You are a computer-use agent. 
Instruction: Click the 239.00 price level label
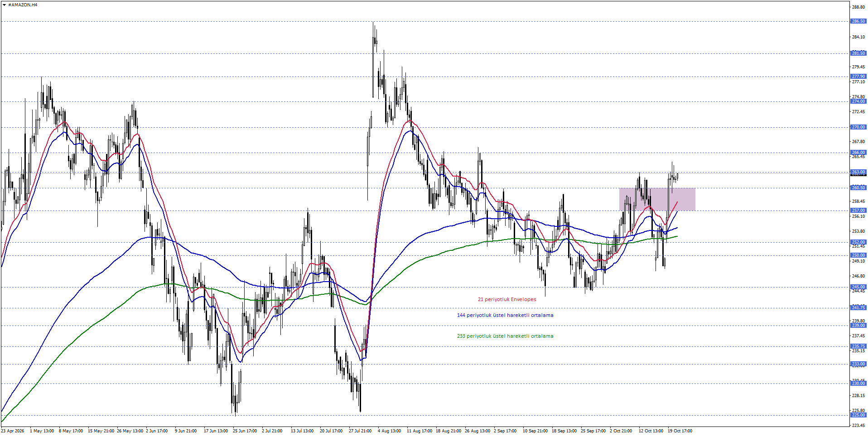tap(858, 326)
